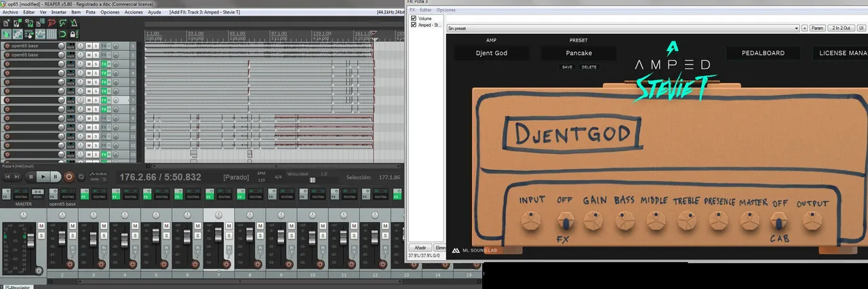Click the Velocidad playrate slider
868x289 pixels.
313,180
